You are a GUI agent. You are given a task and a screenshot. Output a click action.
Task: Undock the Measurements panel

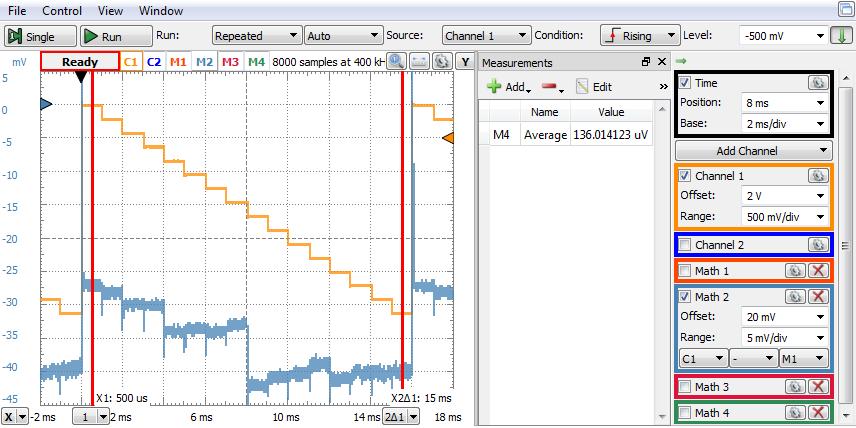click(645, 62)
